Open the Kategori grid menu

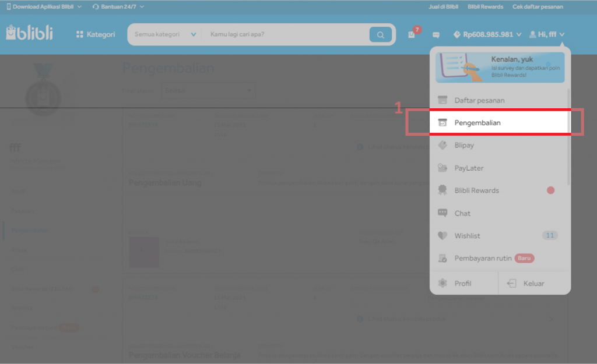pyautogui.click(x=96, y=34)
